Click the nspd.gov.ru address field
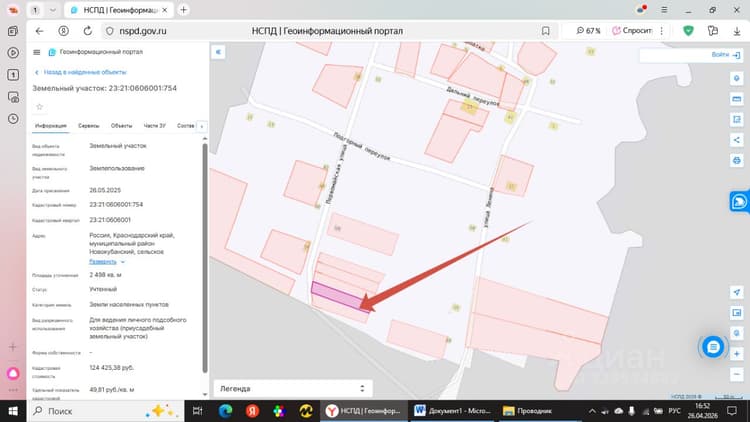The width and height of the screenshot is (750, 422). [x=143, y=31]
